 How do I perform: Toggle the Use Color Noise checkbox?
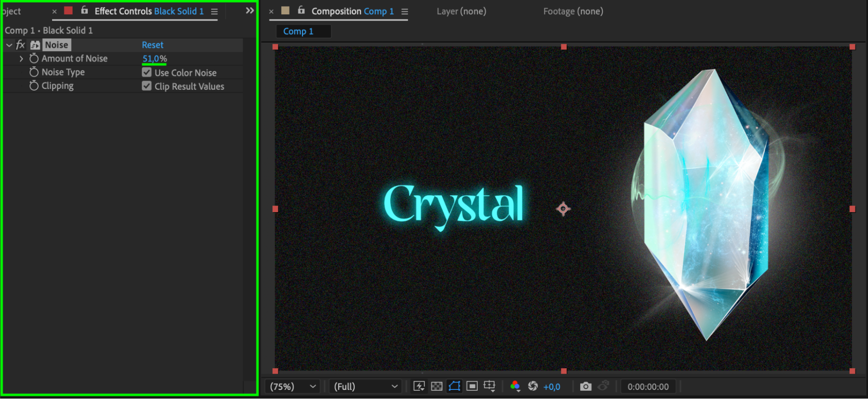tap(147, 72)
